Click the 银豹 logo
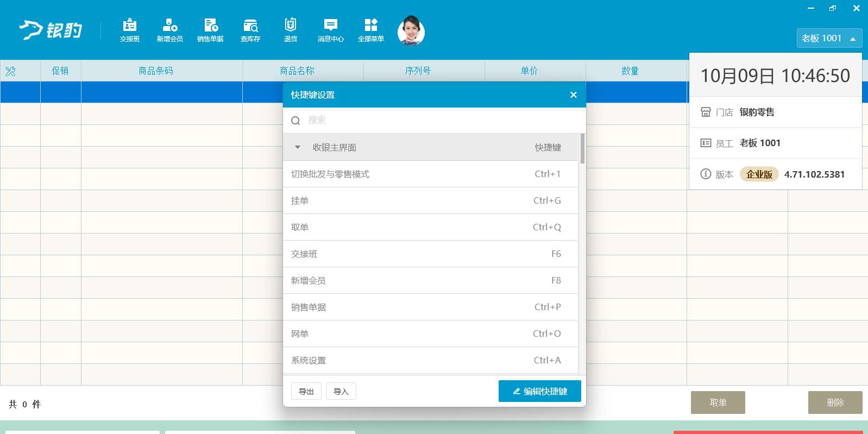 coord(51,30)
